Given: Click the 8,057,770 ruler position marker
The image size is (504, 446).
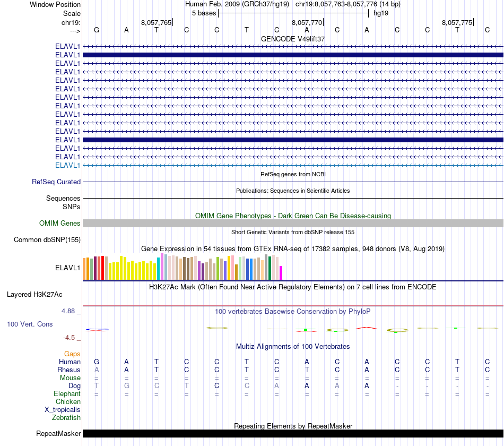Looking at the screenshot, I should pos(307,22).
